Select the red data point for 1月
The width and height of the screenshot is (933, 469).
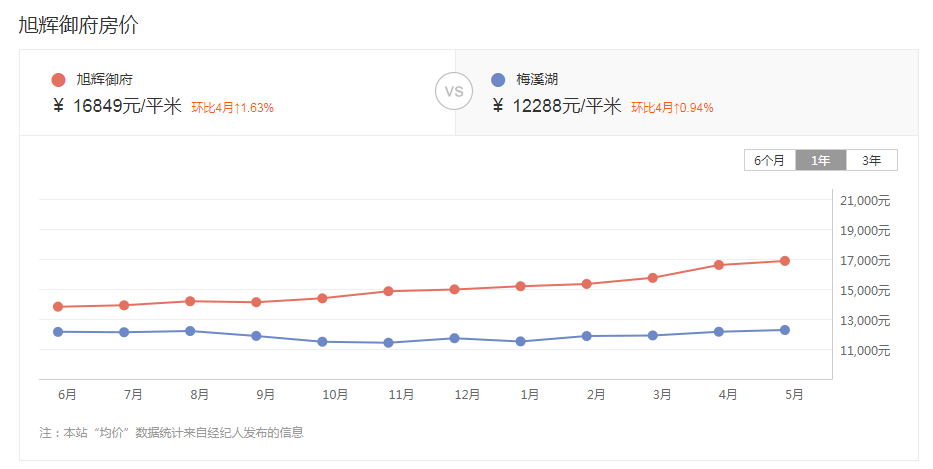point(520,286)
